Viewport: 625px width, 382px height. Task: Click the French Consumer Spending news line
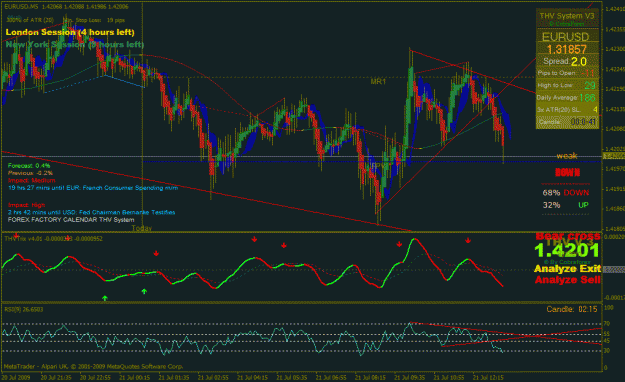93,188
